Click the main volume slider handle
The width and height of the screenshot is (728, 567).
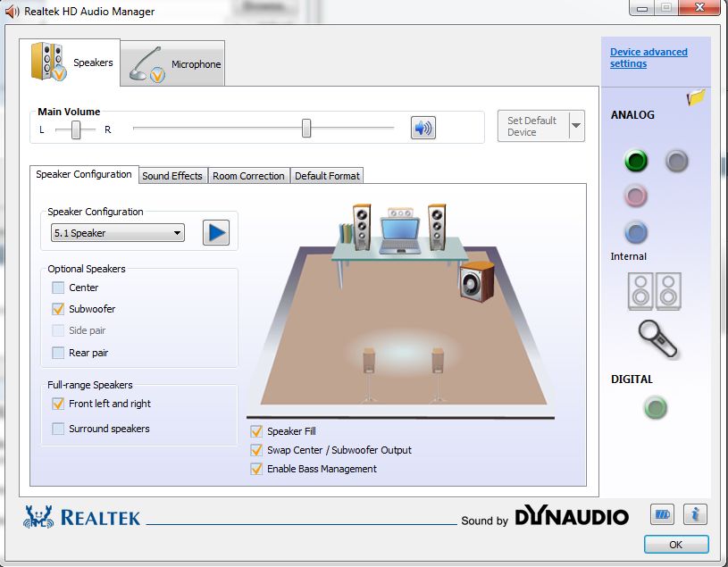306,129
